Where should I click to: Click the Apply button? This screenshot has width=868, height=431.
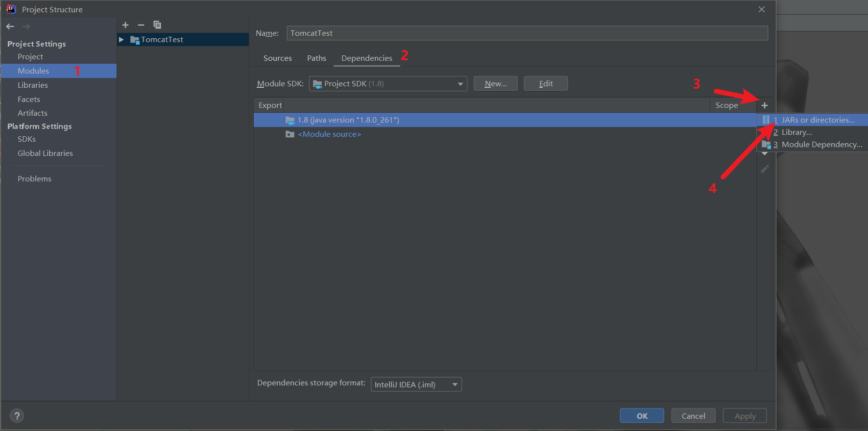click(x=745, y=416)
